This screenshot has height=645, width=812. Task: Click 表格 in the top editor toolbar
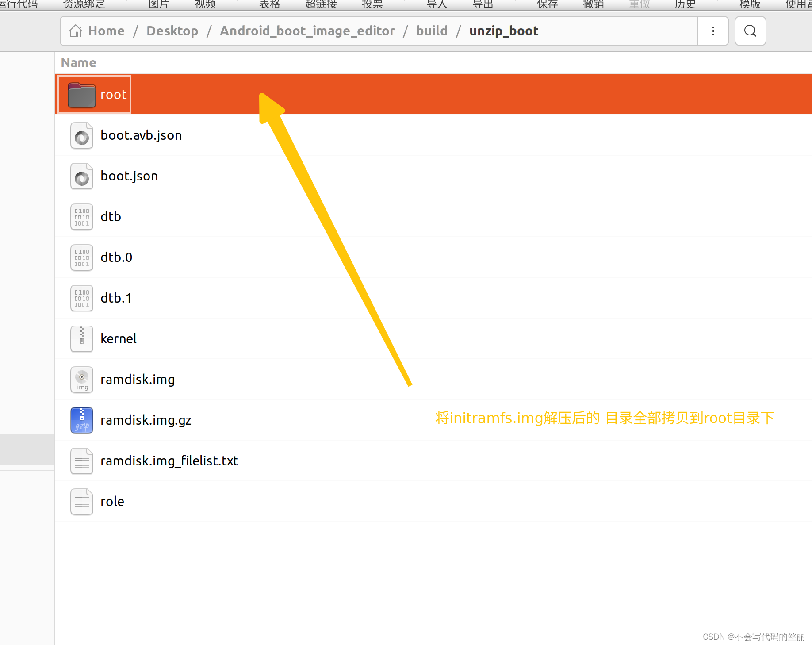[x=270, y=4]
